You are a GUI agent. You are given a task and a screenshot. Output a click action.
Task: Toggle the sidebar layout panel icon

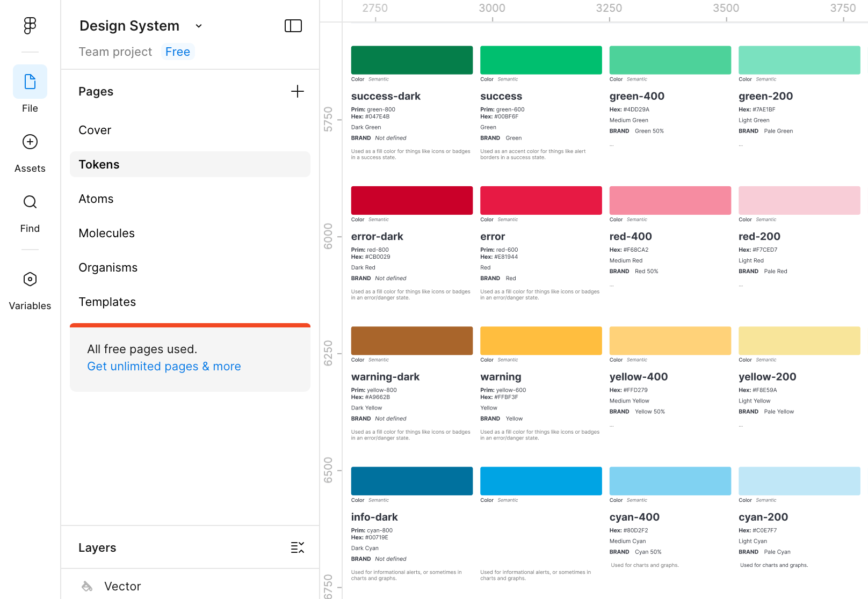point(293,26)
